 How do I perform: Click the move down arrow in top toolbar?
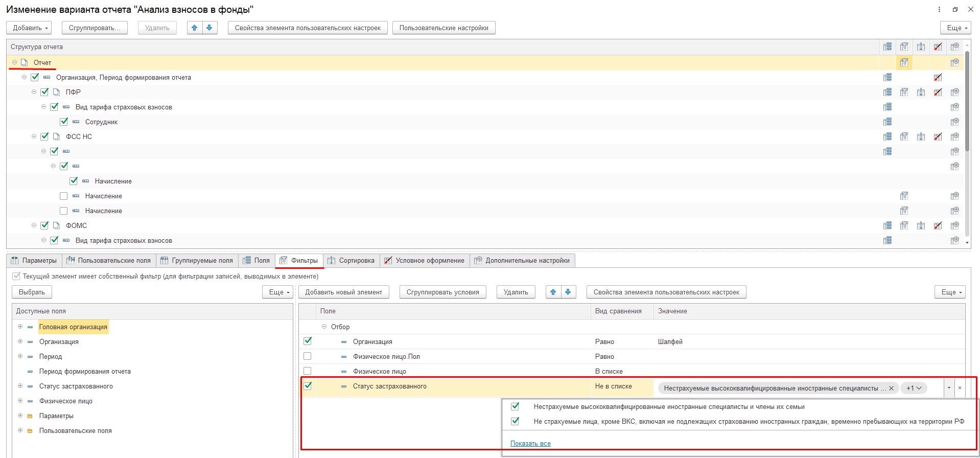click(x=209, y=28)
